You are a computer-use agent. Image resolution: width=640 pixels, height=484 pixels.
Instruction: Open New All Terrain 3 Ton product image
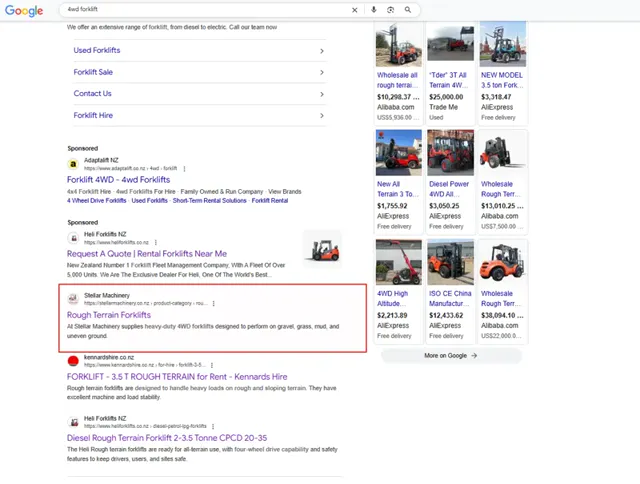tap(399, 153)
